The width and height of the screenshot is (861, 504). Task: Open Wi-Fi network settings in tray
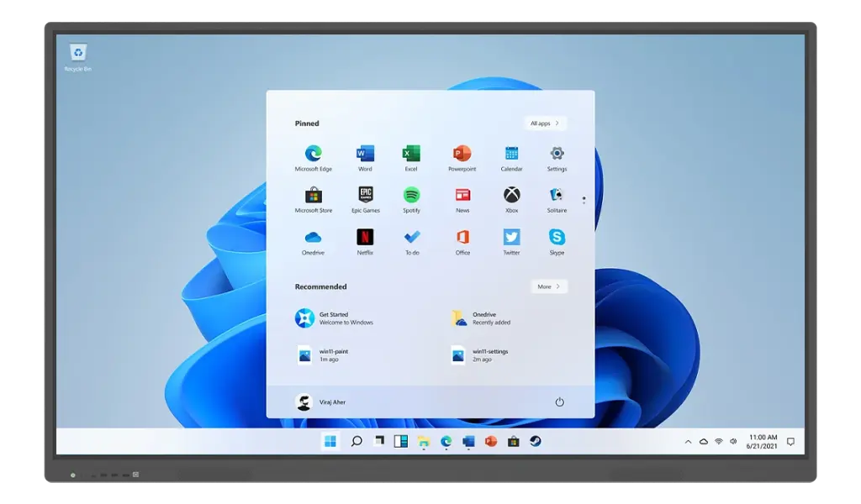(719, 442)
